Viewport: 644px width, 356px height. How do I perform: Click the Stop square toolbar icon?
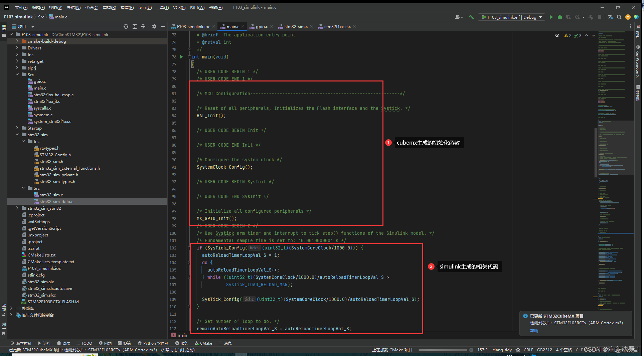coord(600,17)
